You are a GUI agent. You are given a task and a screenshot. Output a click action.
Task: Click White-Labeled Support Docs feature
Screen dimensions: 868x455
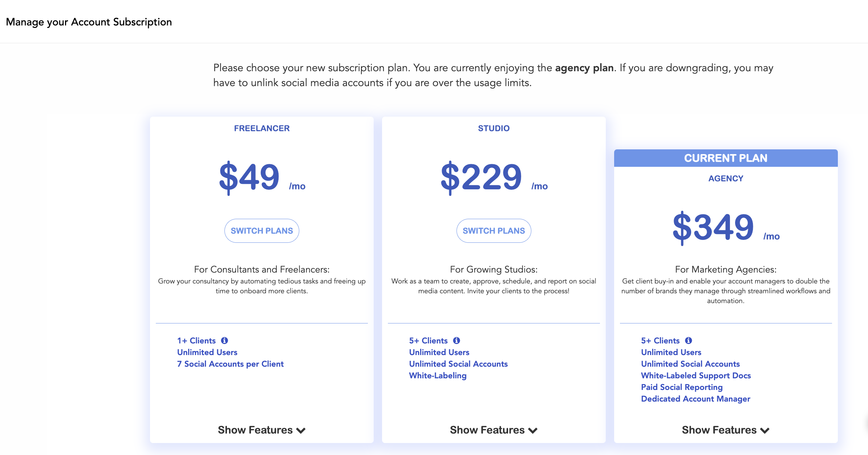click(x=696, y=375)
